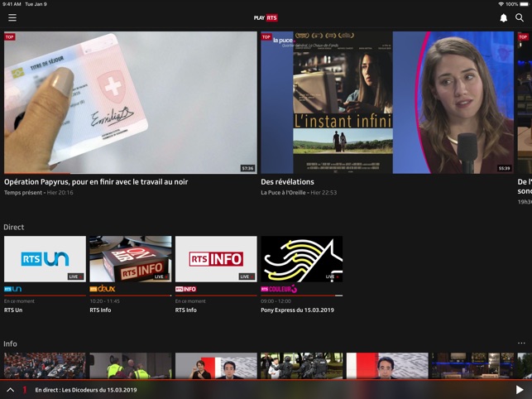This screenshot has height=399, width=532.
Task: Tap En direct: Les Dicodeurs text
Action: (86, 390)
